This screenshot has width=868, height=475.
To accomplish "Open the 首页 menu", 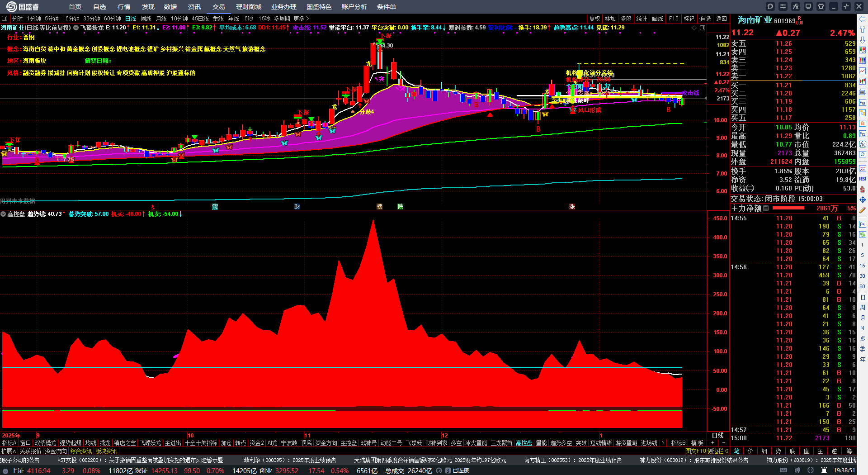I will (x=75, y=7).
